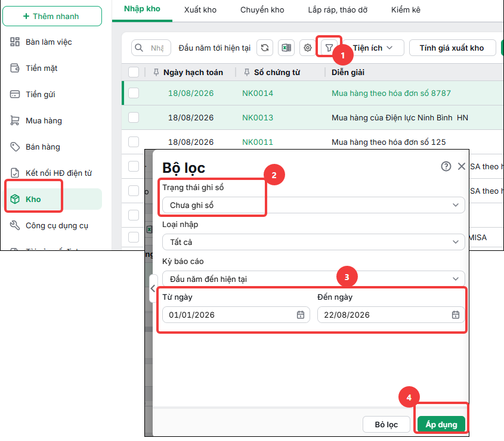This screenshot has height=441, width=504.
Task: Open the Đến ngày calendar picker
Action: coord(456,315)
